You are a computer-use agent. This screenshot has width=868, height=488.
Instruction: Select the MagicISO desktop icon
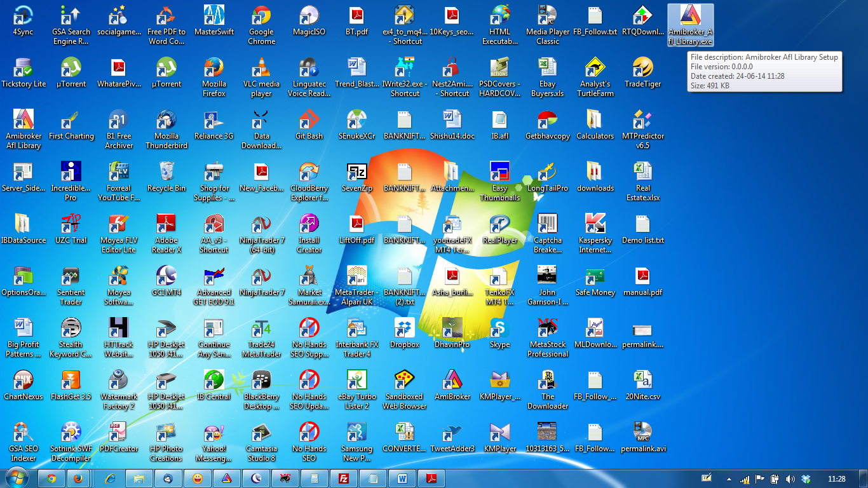coord(309,20)
